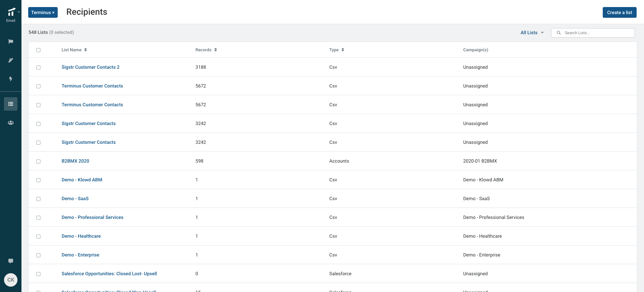
Task: Click the 3188 records value
Action: 201,67
